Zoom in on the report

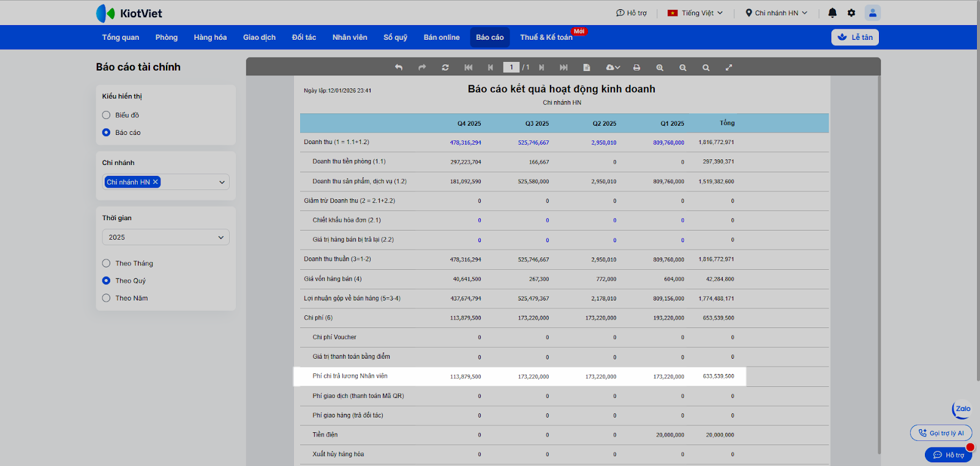point(660,67)
